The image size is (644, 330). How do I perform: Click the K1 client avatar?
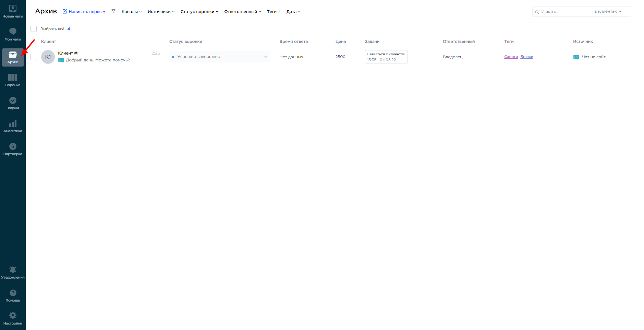[48, 57]
